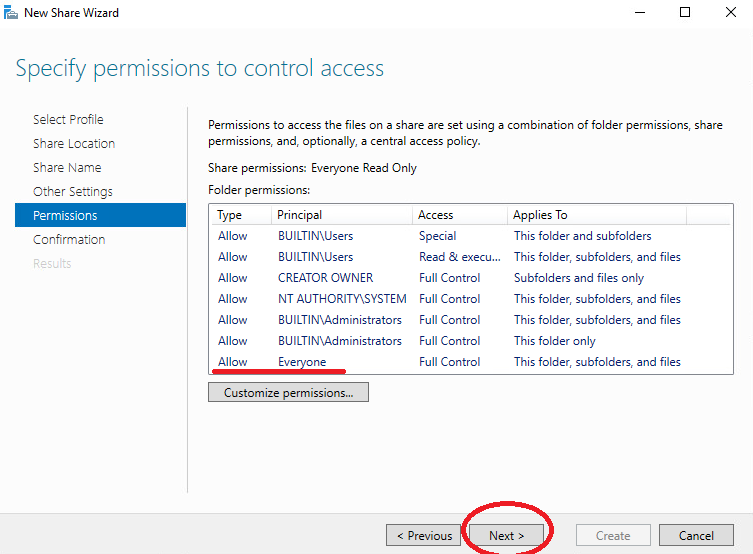Select the NT AUTHORITY\SYSTEM row
753x554 pixels.
(471, 299)
